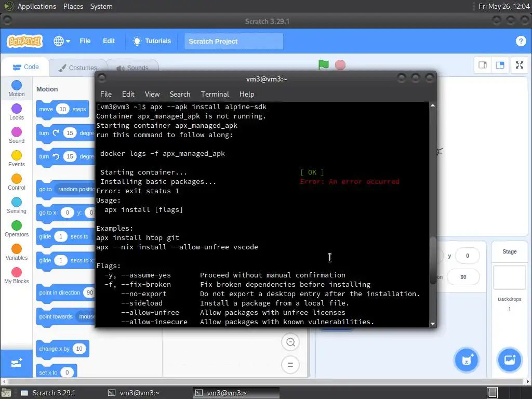Screen dimensions: 532x399
Task: Select the My Blocks category
Action: tap(16, 276)
